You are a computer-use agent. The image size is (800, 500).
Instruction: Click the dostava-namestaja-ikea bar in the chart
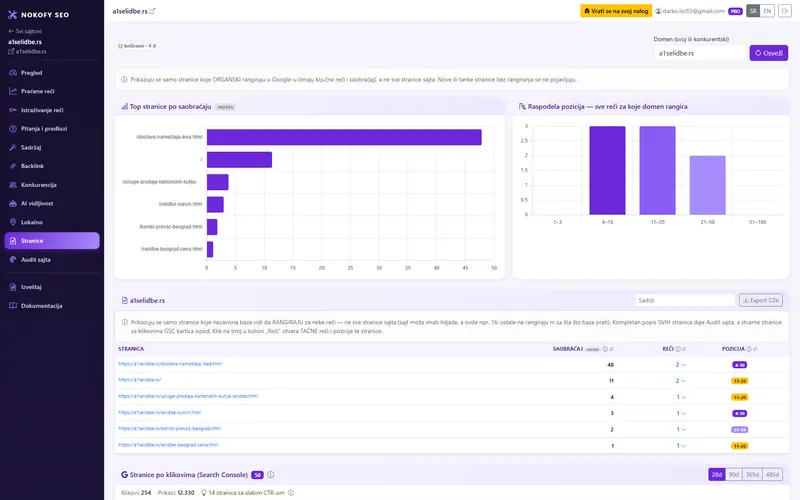(344, 137)
